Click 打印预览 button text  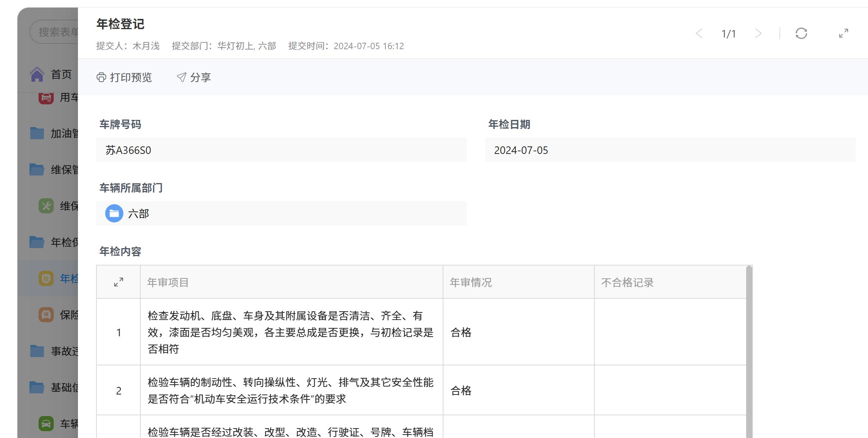pos(131,78)
